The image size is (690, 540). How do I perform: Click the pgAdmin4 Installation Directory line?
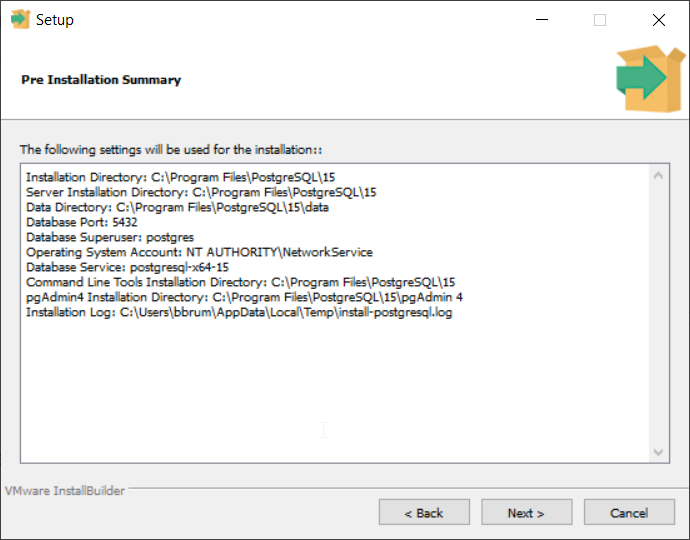click(244, 297)
